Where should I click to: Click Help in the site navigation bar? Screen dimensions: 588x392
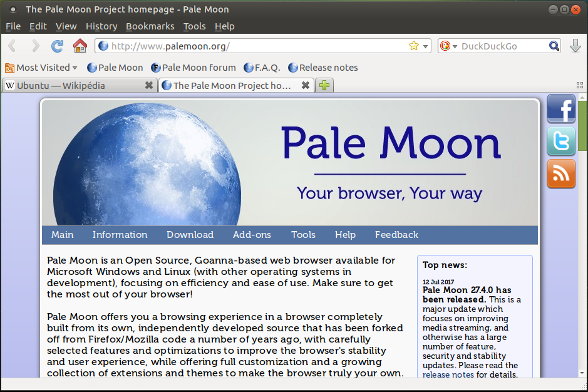pyautogui.click(x=346, y=235)
